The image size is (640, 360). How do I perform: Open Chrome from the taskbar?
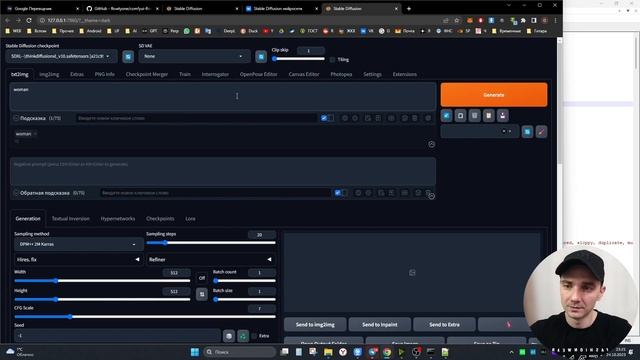tap(387, 352)
